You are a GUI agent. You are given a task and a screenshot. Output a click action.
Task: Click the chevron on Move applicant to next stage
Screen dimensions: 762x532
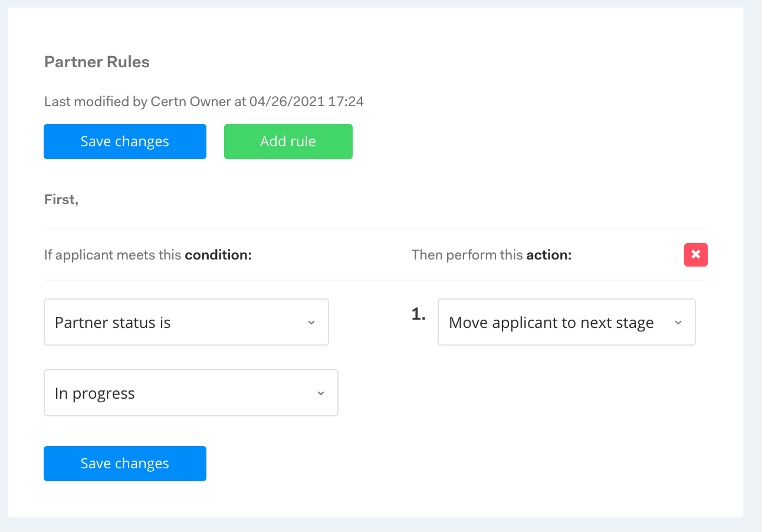(x=678, y=323)
